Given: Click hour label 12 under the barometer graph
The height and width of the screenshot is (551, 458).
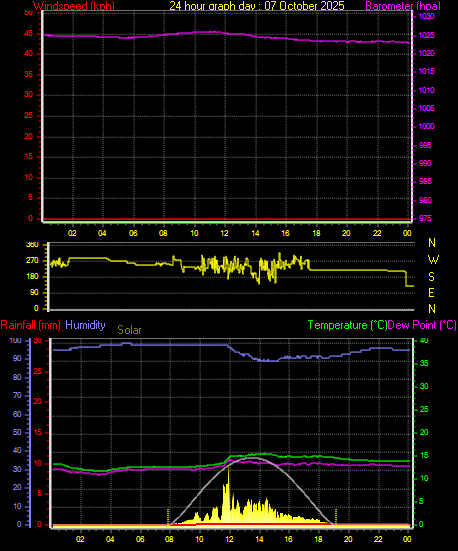Looking at the screenshot, I should (x=225, y=233).
